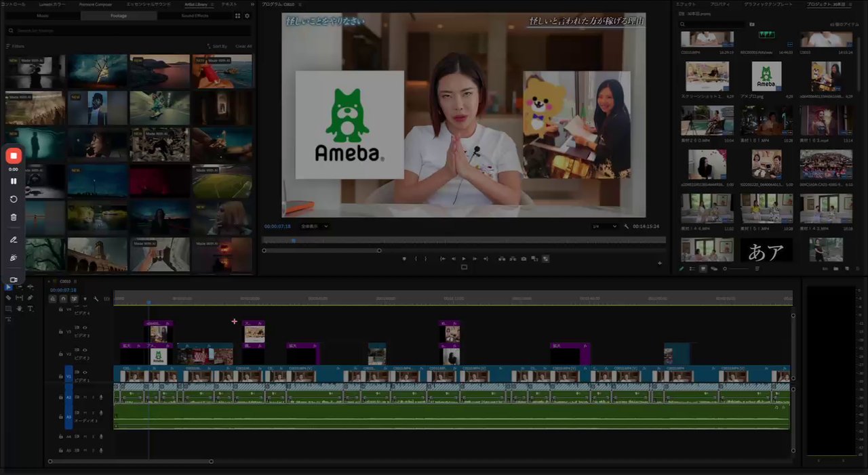Open the テキスト panel tab
This screenshot has height=475, width=868.
tap(229, 4)
